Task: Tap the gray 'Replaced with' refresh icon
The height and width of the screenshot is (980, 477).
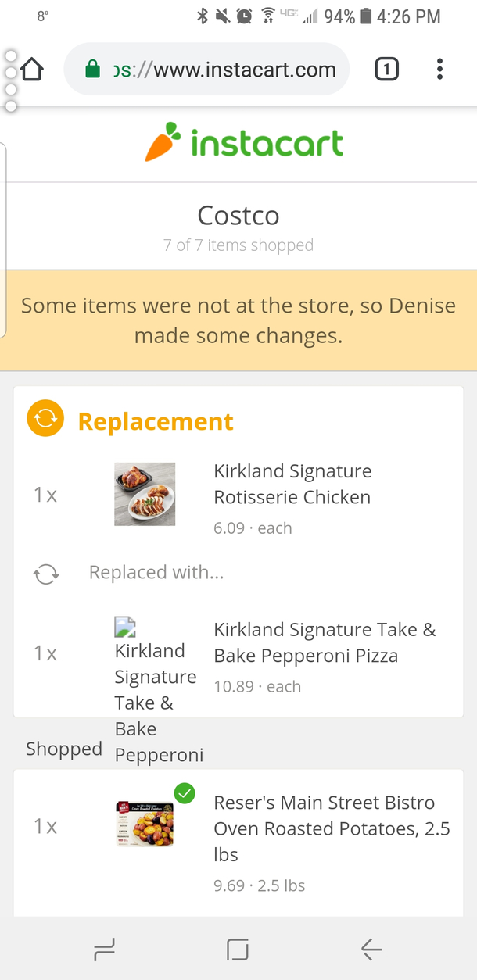Action: tap(45, 574)
